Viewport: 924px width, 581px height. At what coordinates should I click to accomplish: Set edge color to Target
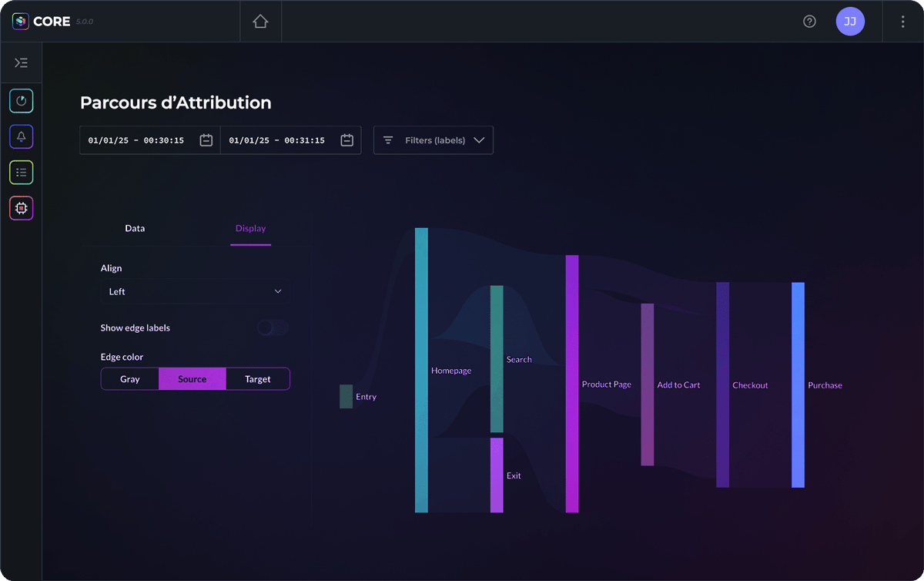point(258,379)
